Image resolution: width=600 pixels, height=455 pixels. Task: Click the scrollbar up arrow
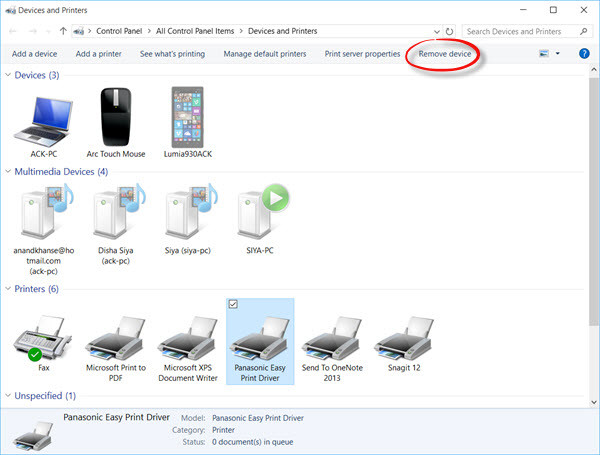pos(594,70)
